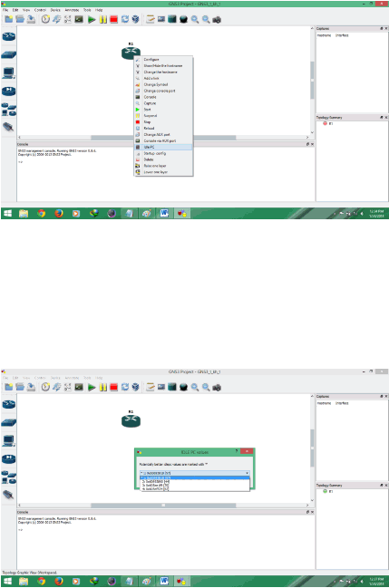The width and height of the screenshot is (389, 588).
Task: Choose Change console port menu entry
Action: 163,91
